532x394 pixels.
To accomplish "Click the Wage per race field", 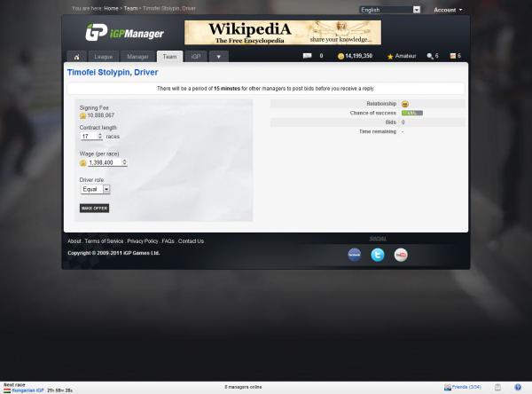I will point(106,163).
